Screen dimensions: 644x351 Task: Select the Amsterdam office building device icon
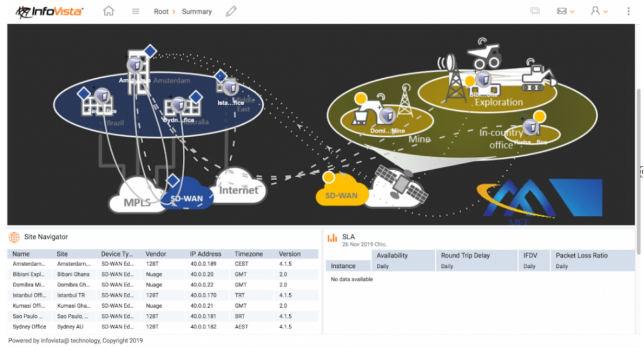[x=134, y=65]
